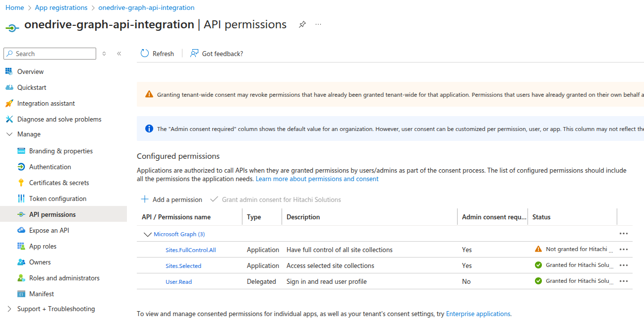Collapse the Manage section in the sidebar
The image size is (644, 327).
click(9, 134)
